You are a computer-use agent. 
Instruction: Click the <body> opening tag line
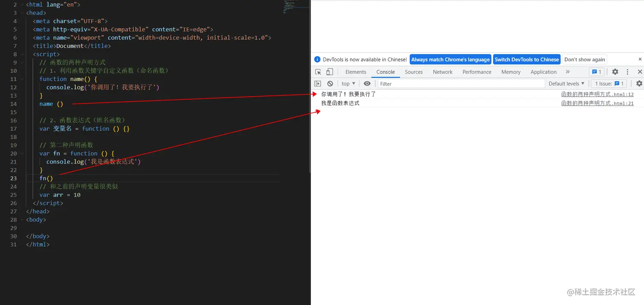click(x=36, y=220)
